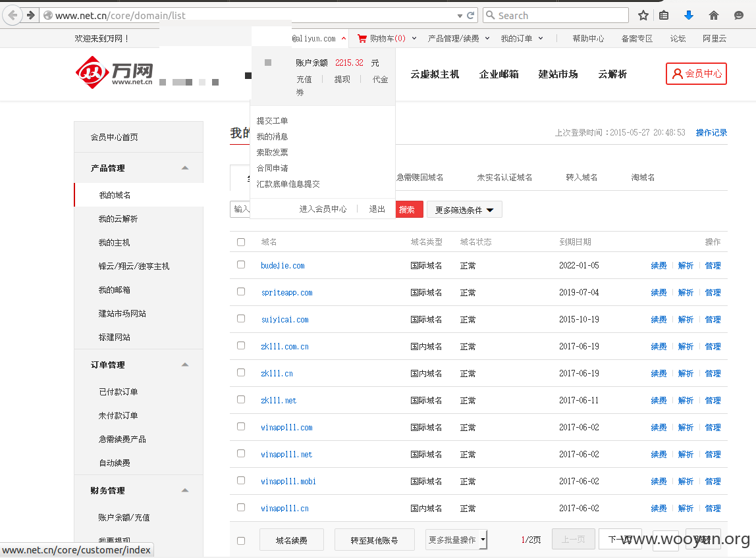The width and height of the screenshot is (756, 558).
Task: Expand the 购物车(0) dropdown
Action: [414, 38]
